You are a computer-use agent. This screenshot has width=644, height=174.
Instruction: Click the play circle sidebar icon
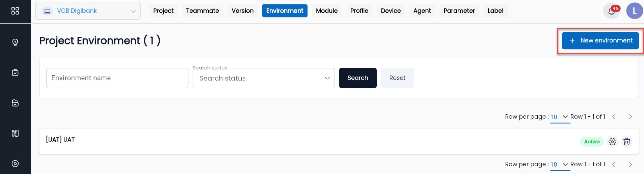point(15,164)
